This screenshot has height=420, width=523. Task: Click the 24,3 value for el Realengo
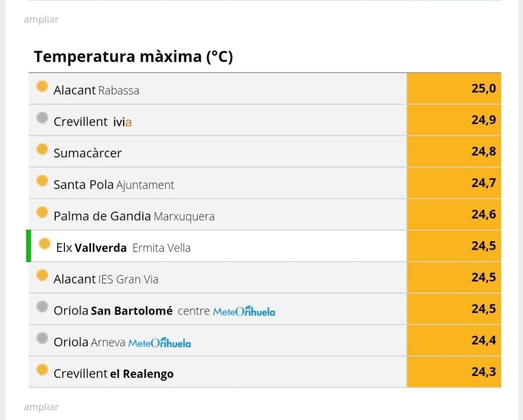[454, 372]
